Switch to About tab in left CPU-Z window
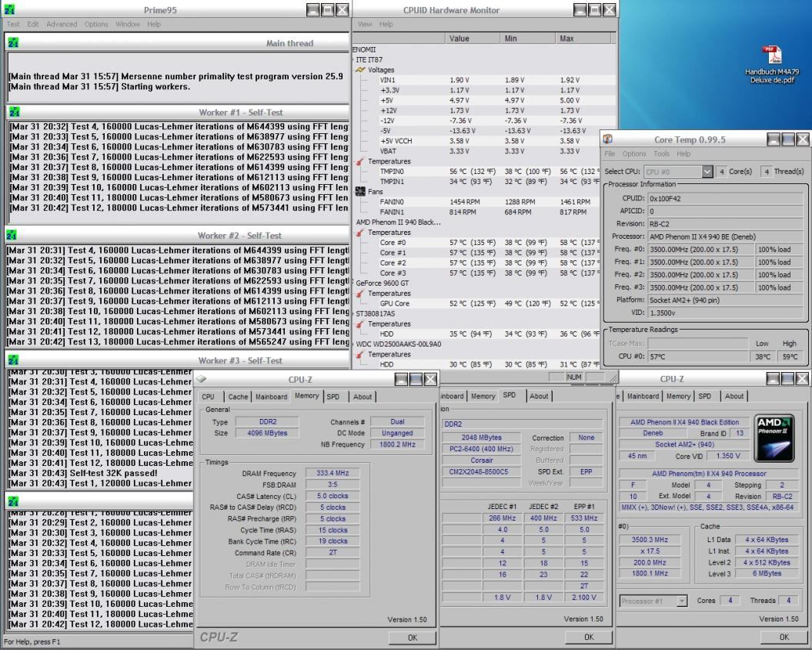The width and height of the screenshot is (812, 650). 363,397
